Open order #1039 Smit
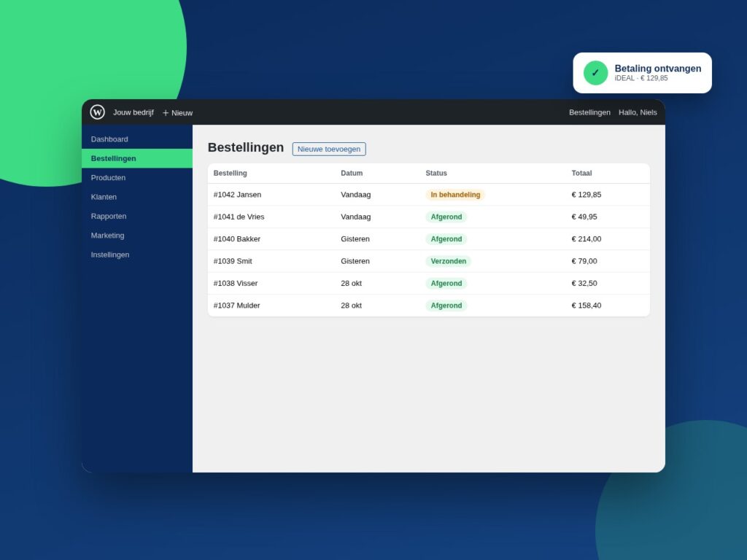Screen dimensions: 747x560 [233, 261]
